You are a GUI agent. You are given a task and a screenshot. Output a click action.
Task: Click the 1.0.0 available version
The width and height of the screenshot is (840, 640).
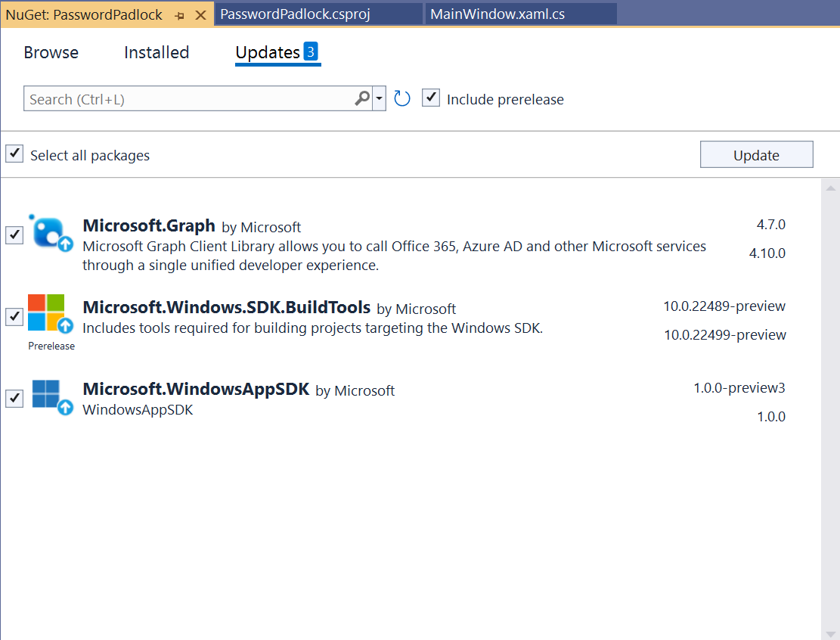[771, 417]
